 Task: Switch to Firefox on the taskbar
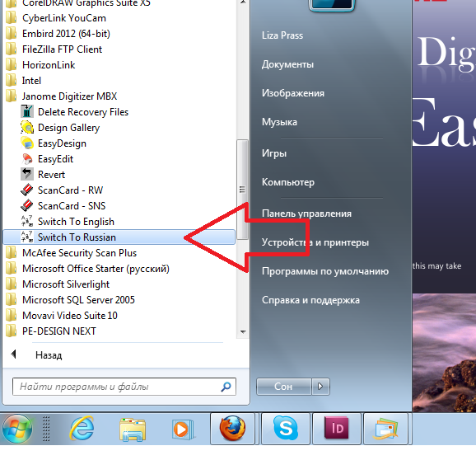(x=232, y=429)
